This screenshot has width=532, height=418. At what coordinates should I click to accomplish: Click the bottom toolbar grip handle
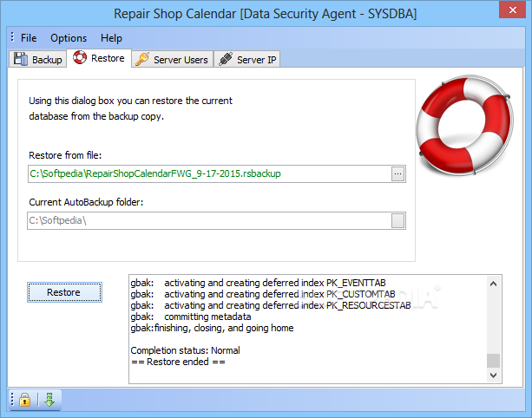(x=12, y=399)
